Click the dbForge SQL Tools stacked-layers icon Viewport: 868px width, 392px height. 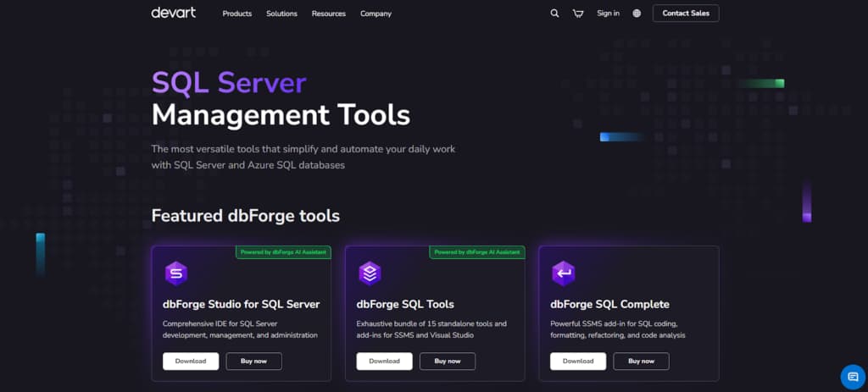[370, 273]
